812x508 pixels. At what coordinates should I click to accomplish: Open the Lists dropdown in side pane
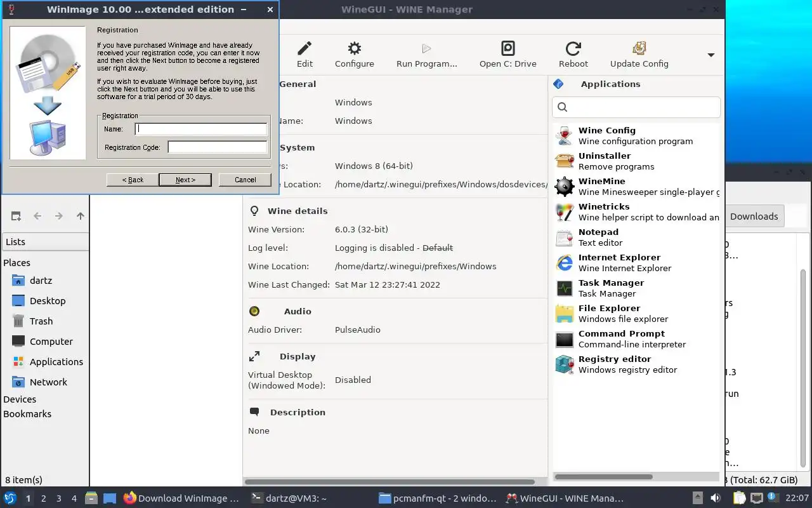(x=45, y=242)
